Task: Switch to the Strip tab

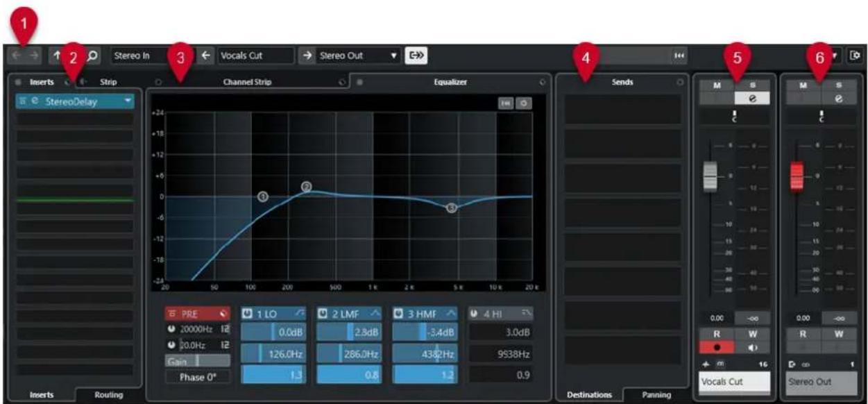Action: pos(108,82)
